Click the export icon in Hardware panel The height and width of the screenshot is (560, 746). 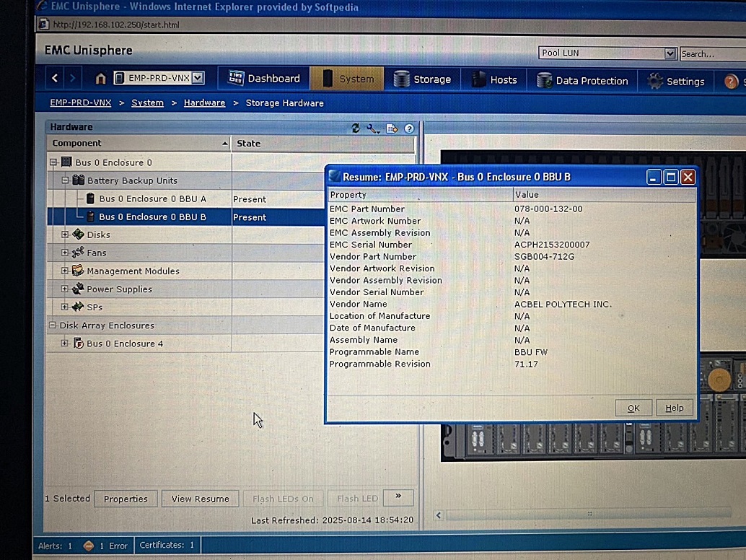click(392, 128)
